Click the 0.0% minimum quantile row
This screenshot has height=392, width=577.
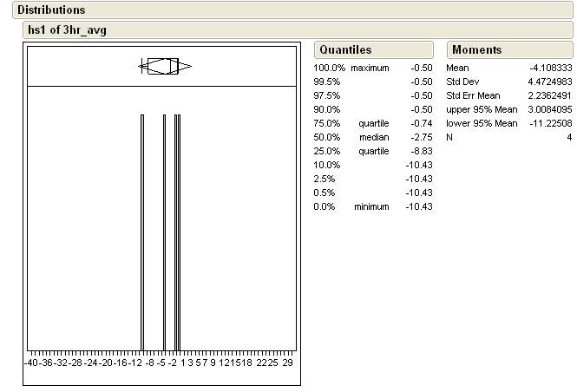coord(373,206)
